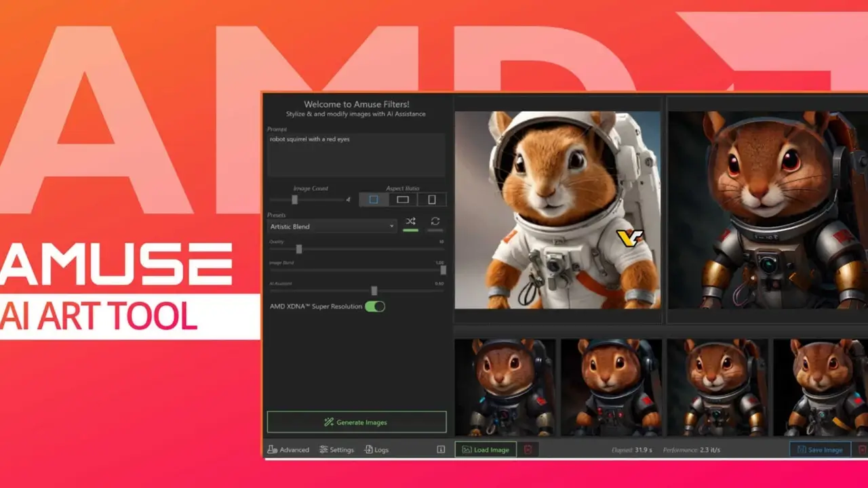Open the Presets dropdown showing Artistic Blend
This screenshot has width=868, height=488.
[x=331, y=226]
